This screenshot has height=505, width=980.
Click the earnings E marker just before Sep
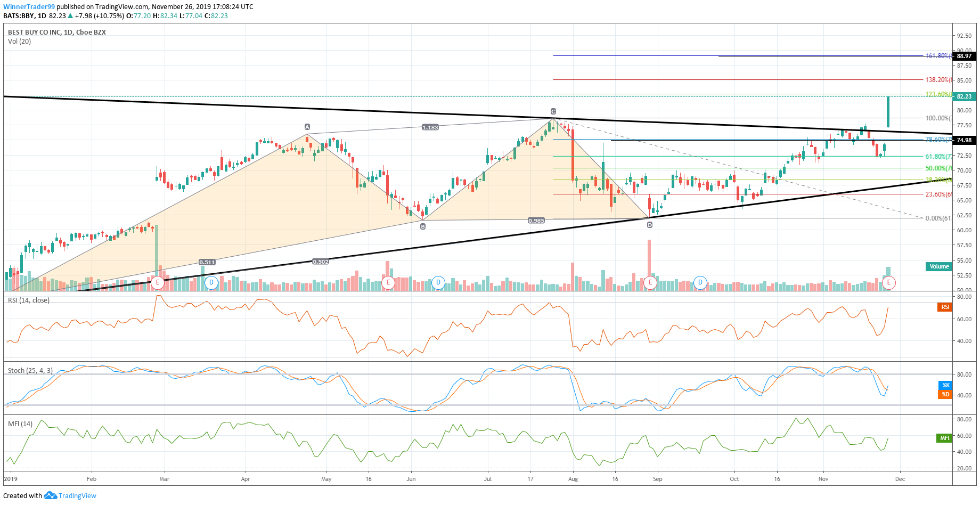coord(650,282)
